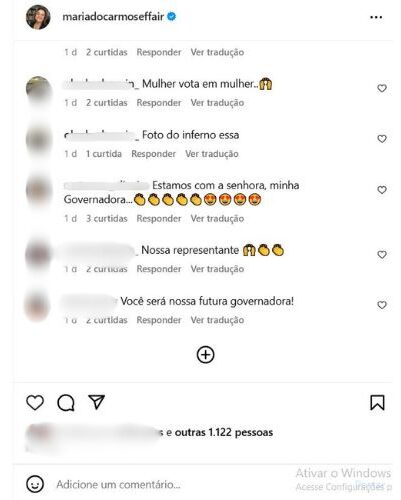Save the post with the bookmark icon

click(x=377, y=403)
